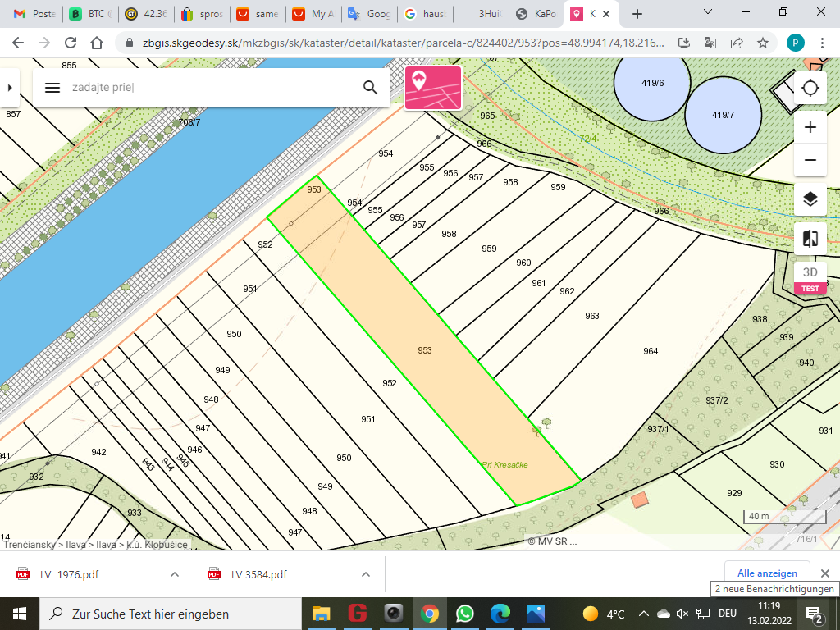Click the 'Alle anzeigen' downloads button
The width and height of the screenshot is (840, 630).
click(767, 573)
